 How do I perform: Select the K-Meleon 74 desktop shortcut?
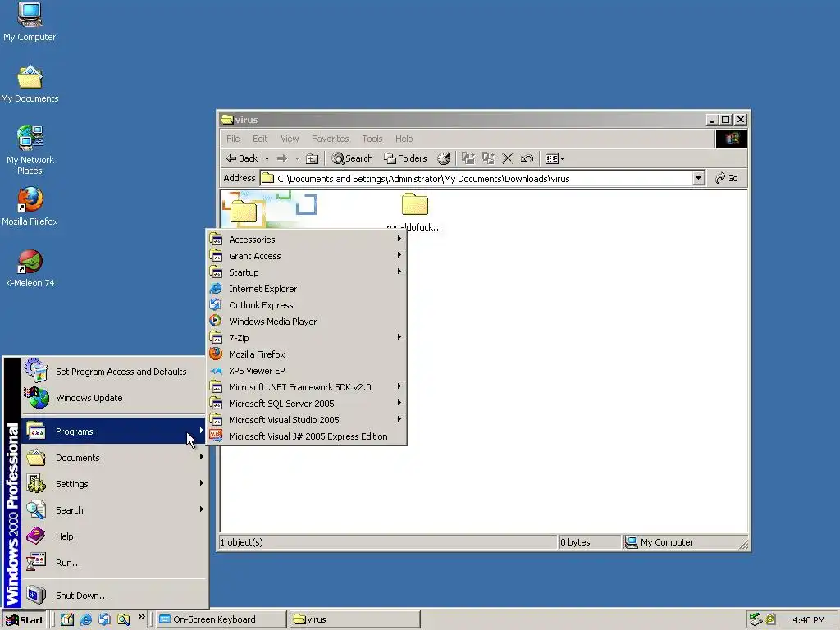(30, 268)
